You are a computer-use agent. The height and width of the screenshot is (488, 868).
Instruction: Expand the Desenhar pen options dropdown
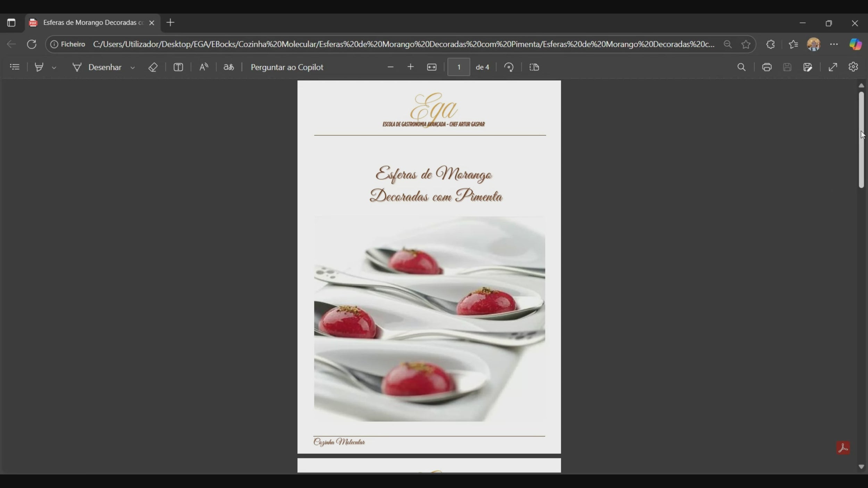[133, 68]
